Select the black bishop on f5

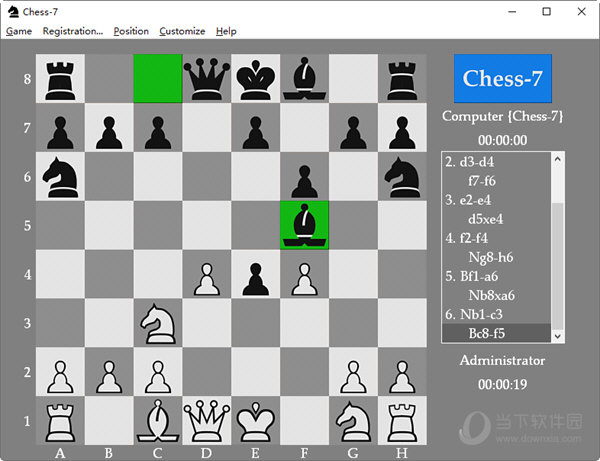coord(304,225)
